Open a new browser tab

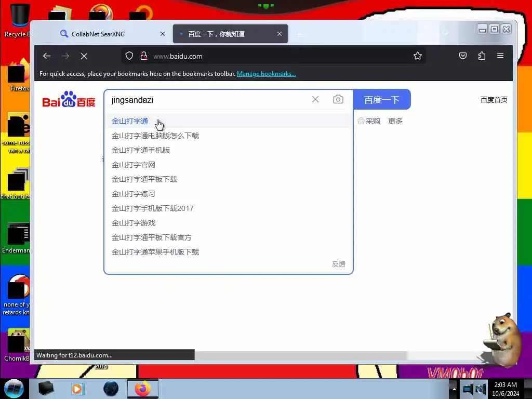click(299, 34)
